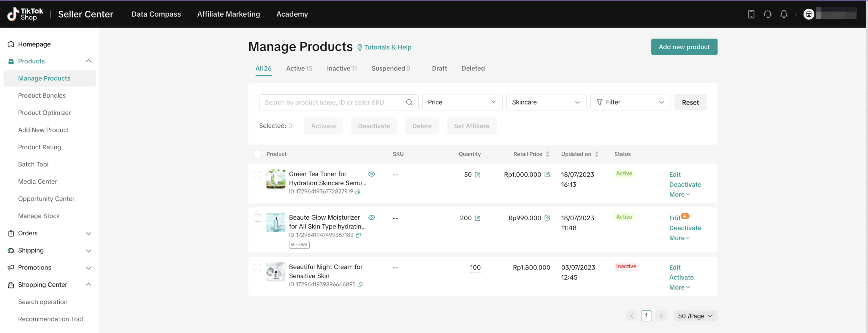Click the headset support icon
The image size is (868, 333).
click(x=768, y=14)
